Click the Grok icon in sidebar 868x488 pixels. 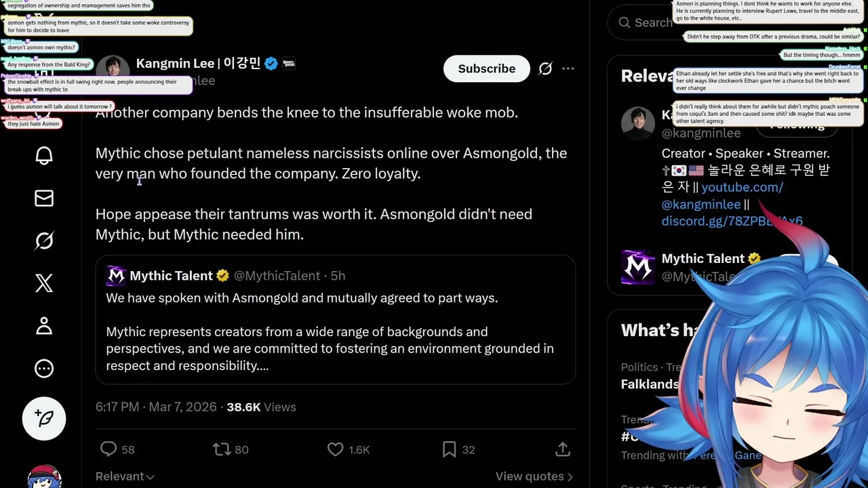[x=44, y=241]
